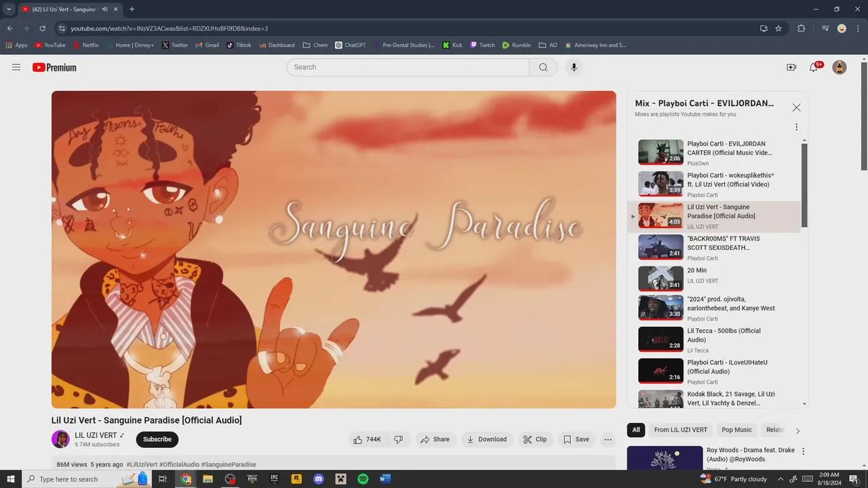Select the All filter chip
Screen dimensions: 868x488
coord(636,430)
